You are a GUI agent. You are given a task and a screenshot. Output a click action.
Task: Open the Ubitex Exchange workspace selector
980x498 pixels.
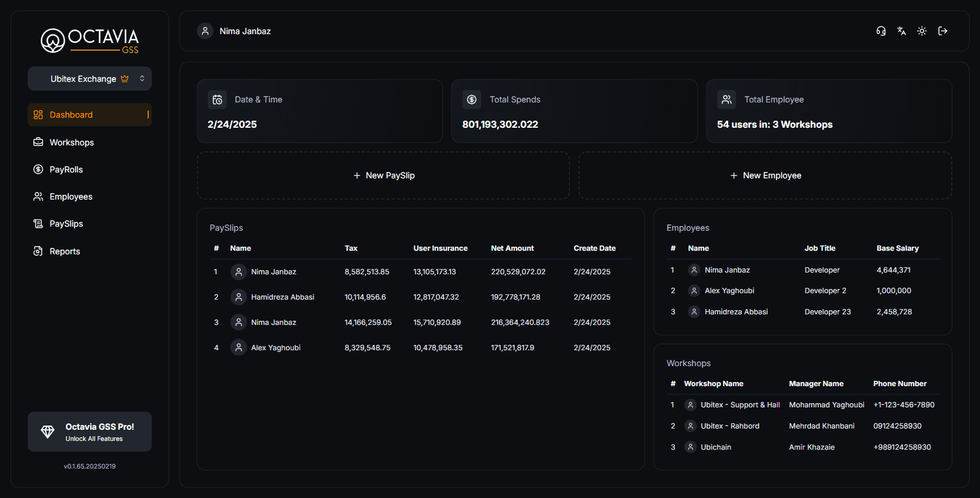coord(89,79)
